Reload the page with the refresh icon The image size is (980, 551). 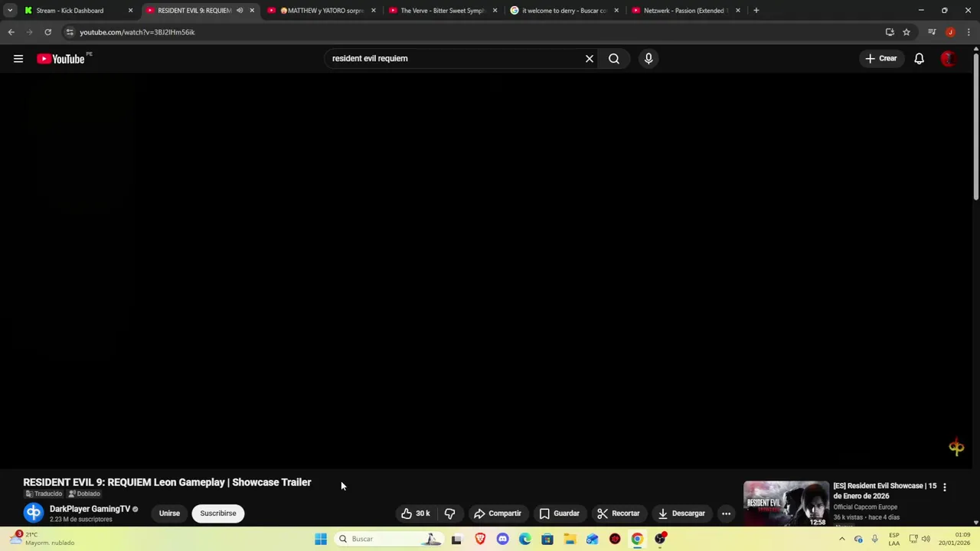pyautogui.click(x=47, y=32)
